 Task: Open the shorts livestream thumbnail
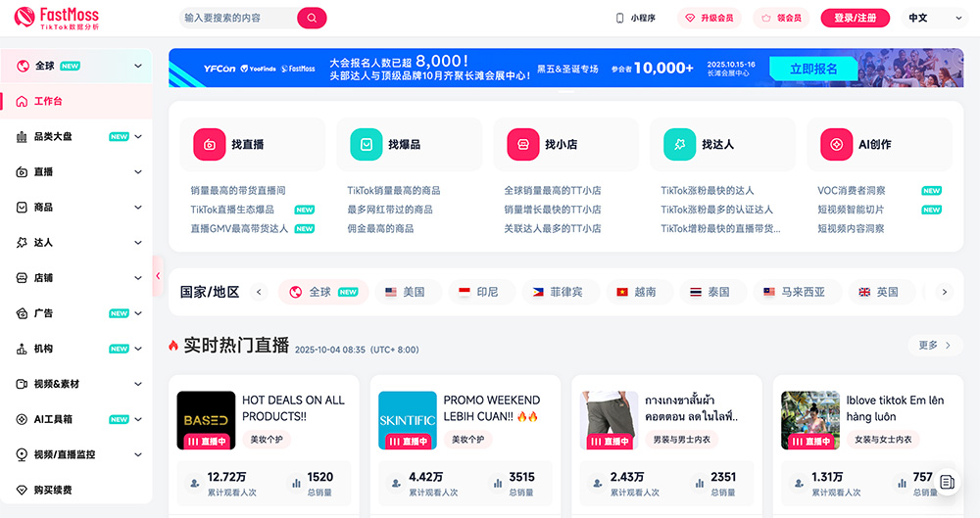(610, 420)
